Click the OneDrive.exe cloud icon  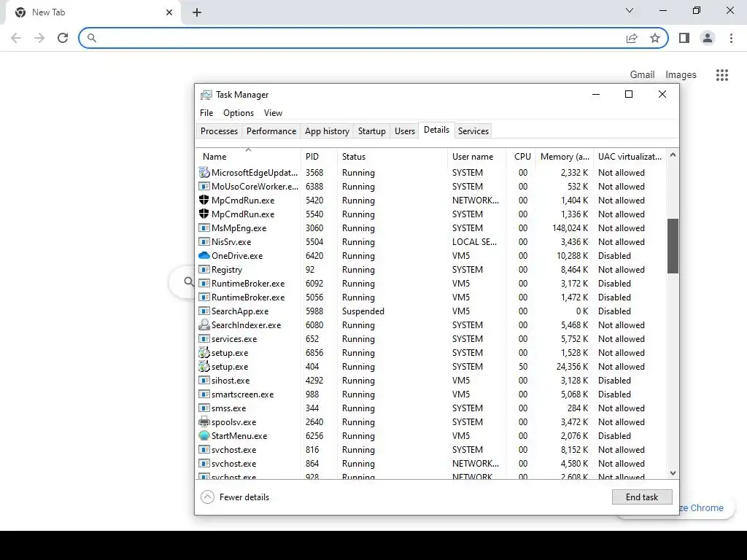click(x=204, y=256)
